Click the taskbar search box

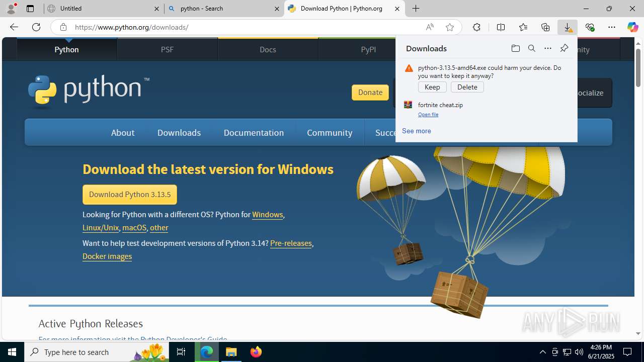pyautogui.click(x=97, y=352)
